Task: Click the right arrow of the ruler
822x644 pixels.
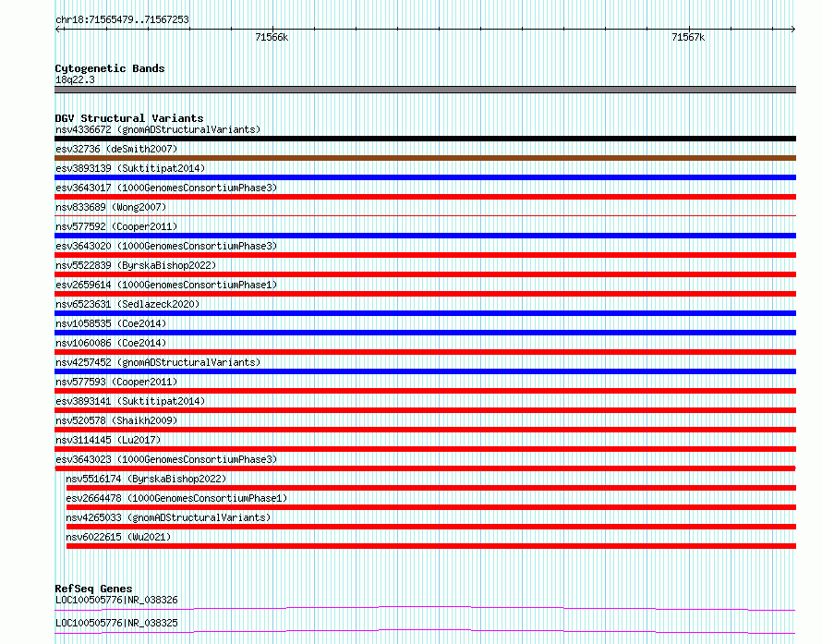Action: tap(792, 30)
